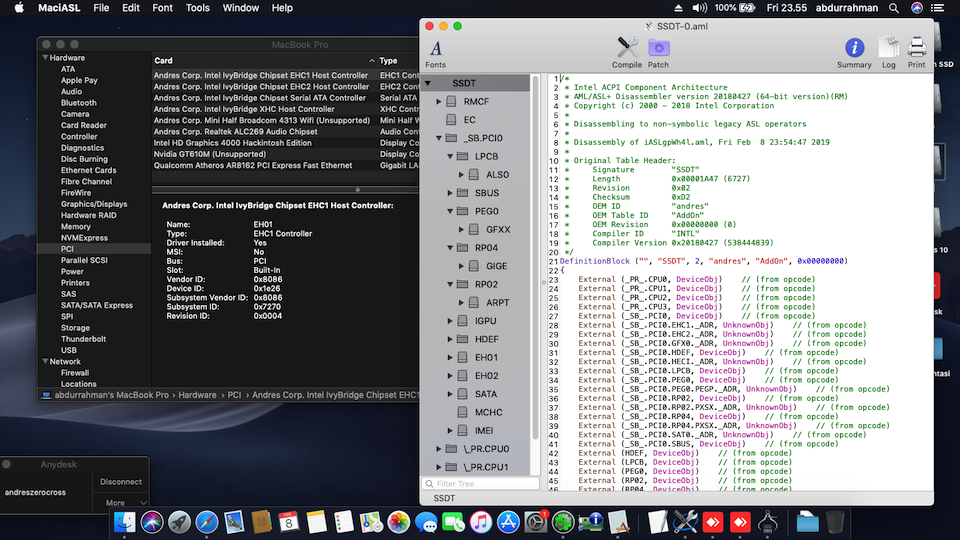Click the Compile tool icon
The image size is (960, 540).
(x=627, y=51)
